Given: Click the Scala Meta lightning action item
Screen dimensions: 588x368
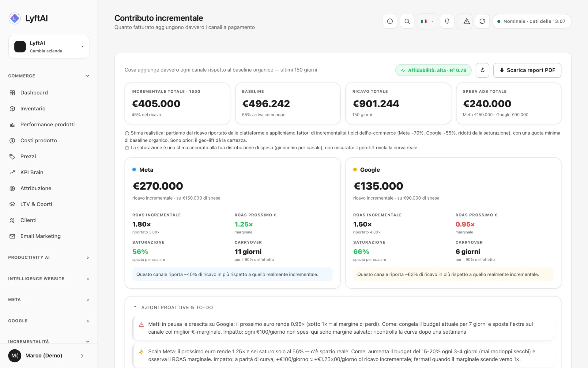Looking at the screenshot, I should (x=343, y=355).
